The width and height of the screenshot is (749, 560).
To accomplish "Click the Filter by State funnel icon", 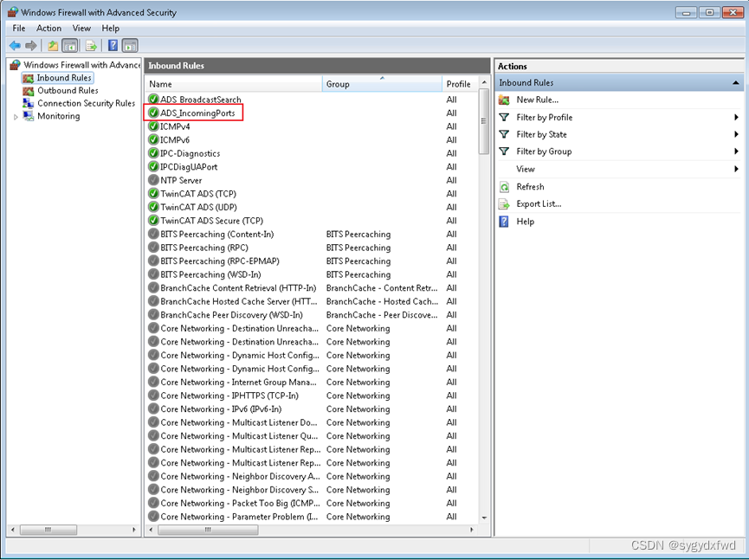I will pos(504,134).
